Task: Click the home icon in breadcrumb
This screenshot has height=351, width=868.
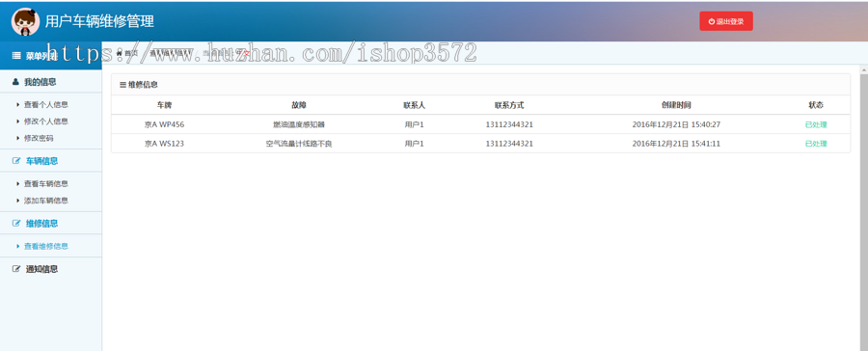Action: (119, 53)
